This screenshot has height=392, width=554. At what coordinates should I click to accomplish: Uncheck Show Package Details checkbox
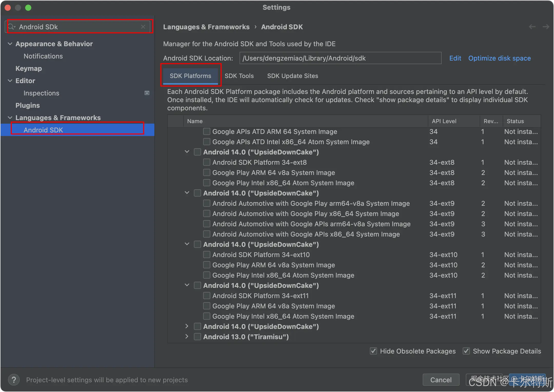pyautogui.click(x=466, y=351)
